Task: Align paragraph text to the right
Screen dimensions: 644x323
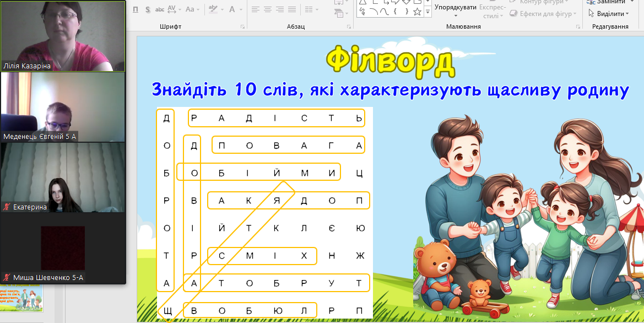Action: click(x=280, y=9)
